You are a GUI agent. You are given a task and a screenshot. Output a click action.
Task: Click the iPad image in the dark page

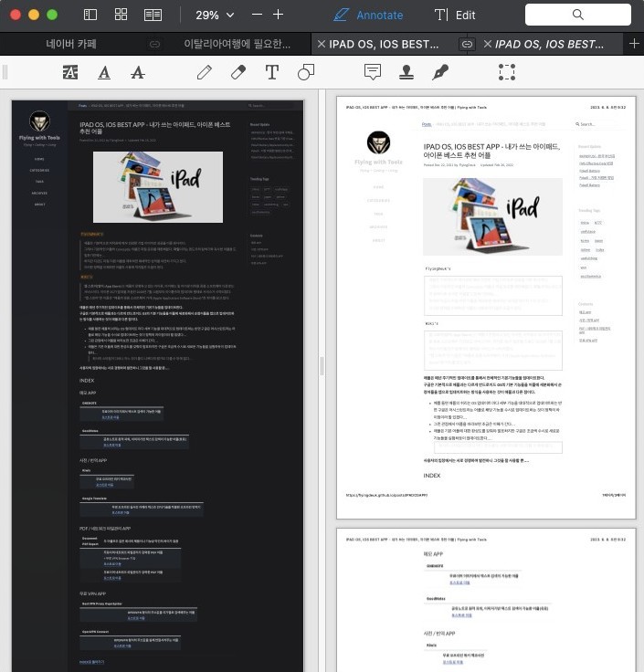tap(158, 187)
